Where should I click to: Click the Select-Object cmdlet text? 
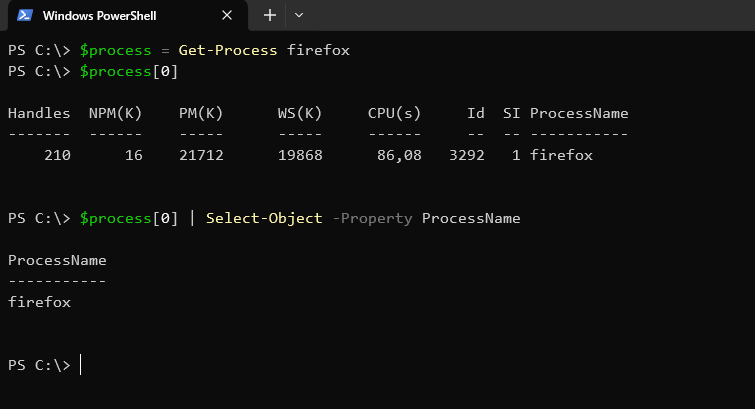(264, 218)
